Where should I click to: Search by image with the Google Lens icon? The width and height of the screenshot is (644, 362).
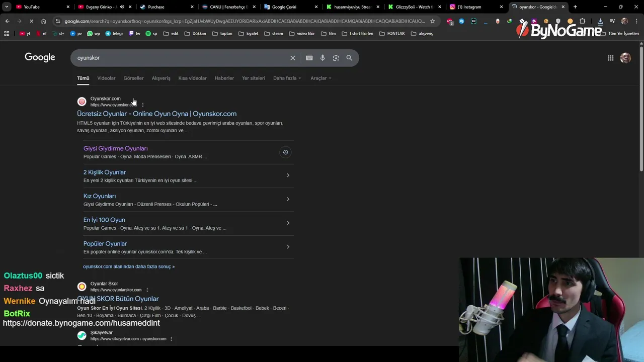click(x=336, y=58)
